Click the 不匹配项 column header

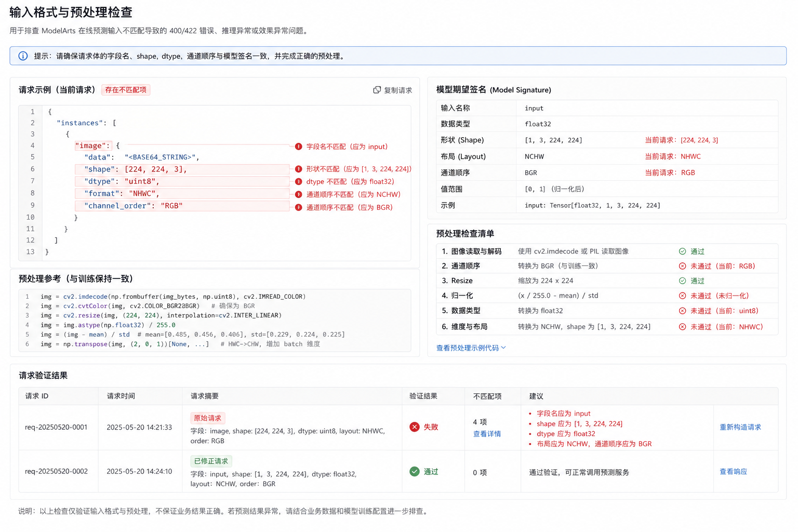click(x=487, y=396)
